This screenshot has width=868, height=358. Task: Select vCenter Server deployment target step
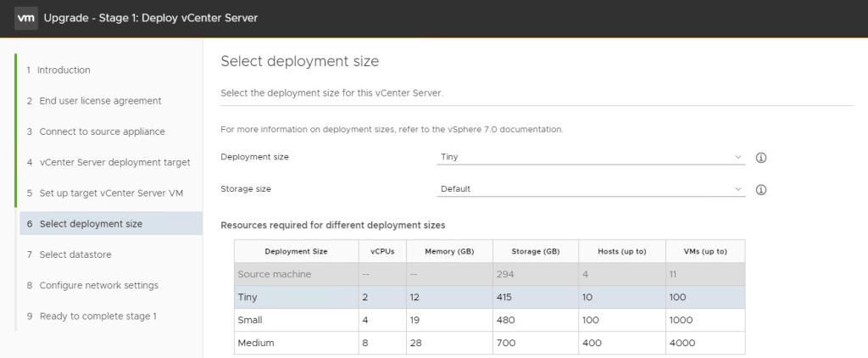[x=114, y=162]
